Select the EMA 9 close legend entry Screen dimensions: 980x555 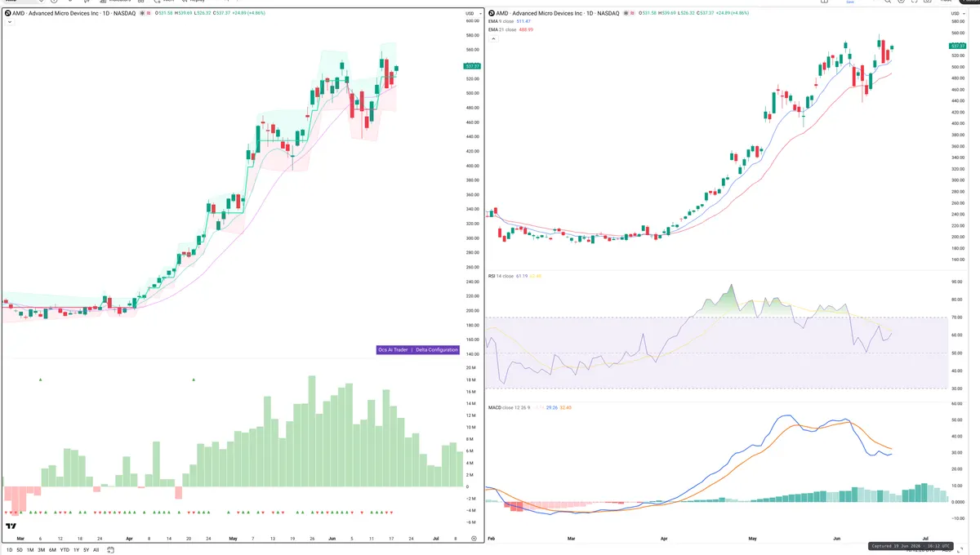pos(510,21)
